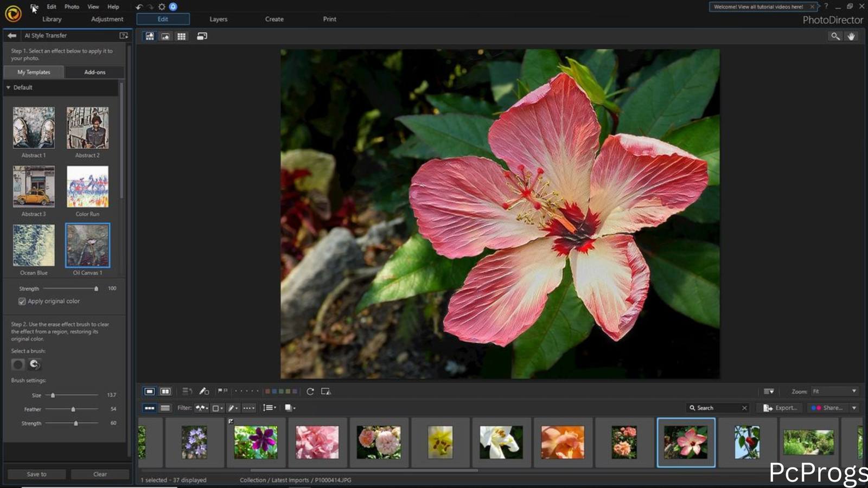The height and width of the screenshot is (488, 868).
Task: Click the Redo arrow icon
Action: point(150,7)
